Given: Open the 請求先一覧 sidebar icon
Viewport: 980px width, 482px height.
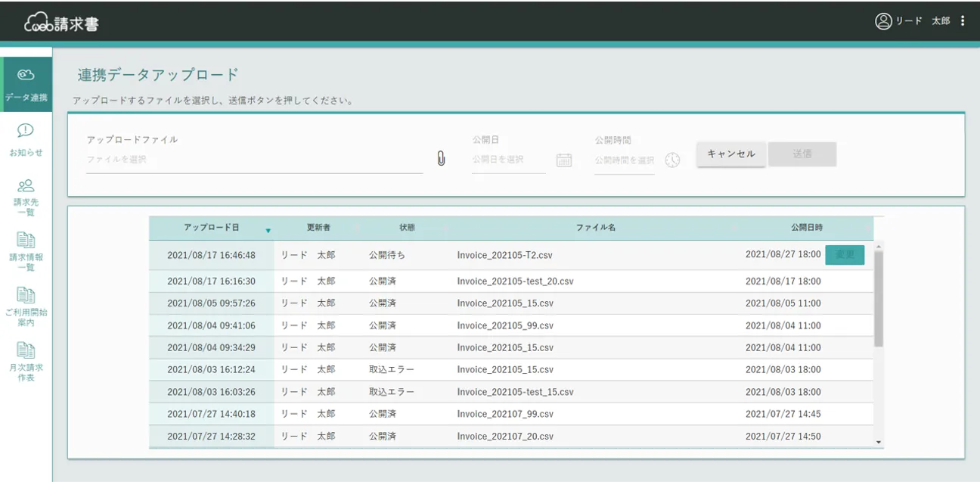Looking at the screenshot, I should [x=26, y=186].
